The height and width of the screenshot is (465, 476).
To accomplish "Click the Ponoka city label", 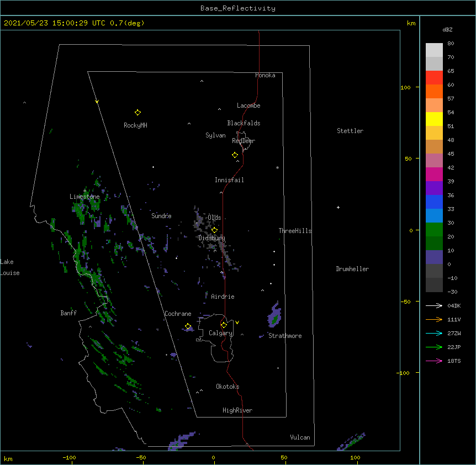I will click(265, 75).
